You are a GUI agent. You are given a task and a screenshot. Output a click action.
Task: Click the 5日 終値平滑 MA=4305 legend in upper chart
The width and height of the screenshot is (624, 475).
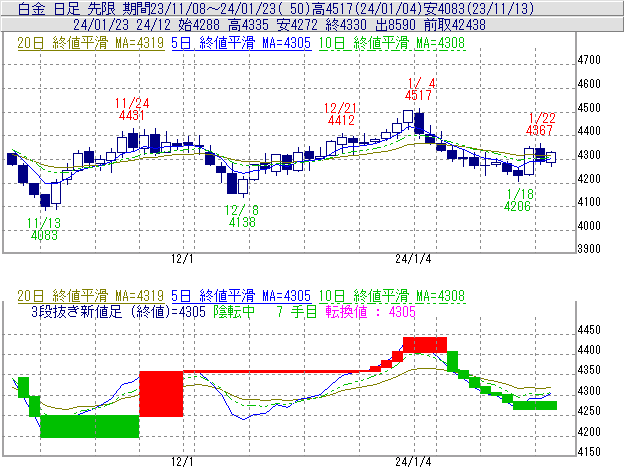click(241, 43)
